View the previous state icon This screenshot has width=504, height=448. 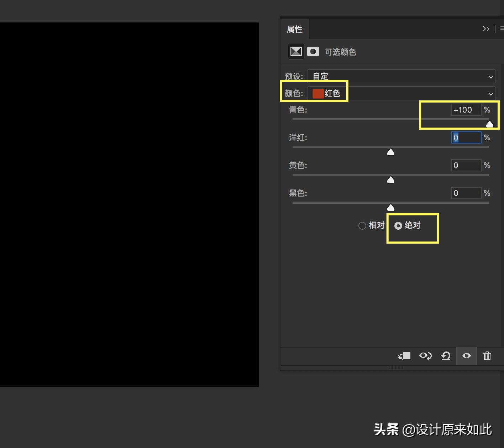click(x=425, y=356)
